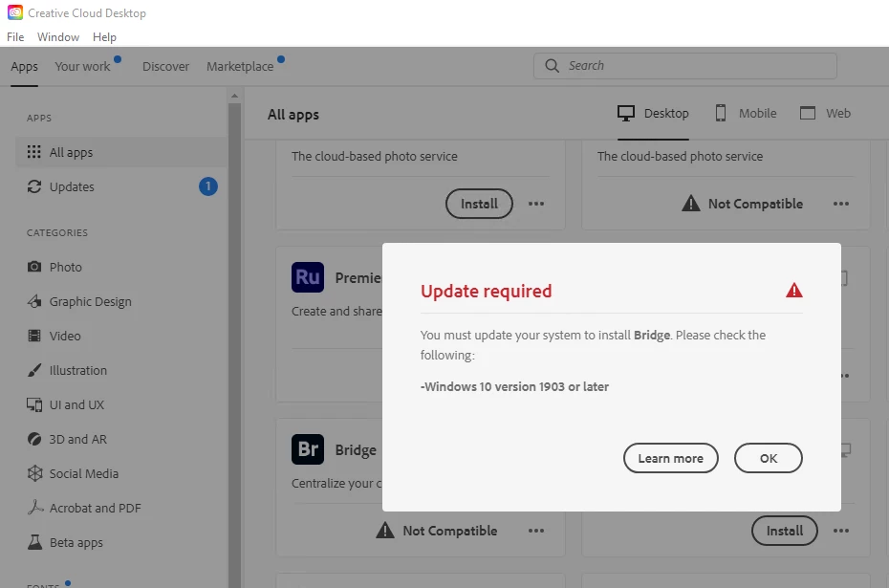Click the Updates count badge
This screenshot has width=889, height=588.
[208, 186]
